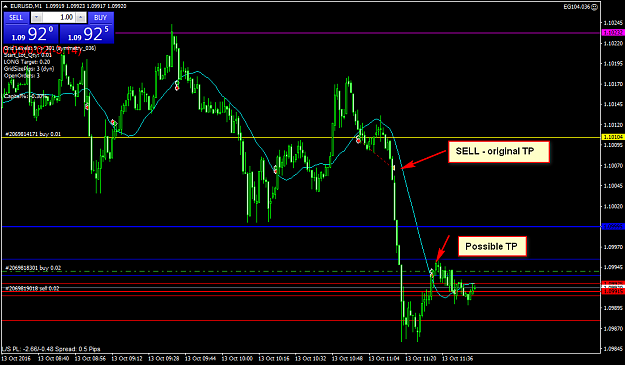Click the expert advisor smiley face icon

[595, 7]
